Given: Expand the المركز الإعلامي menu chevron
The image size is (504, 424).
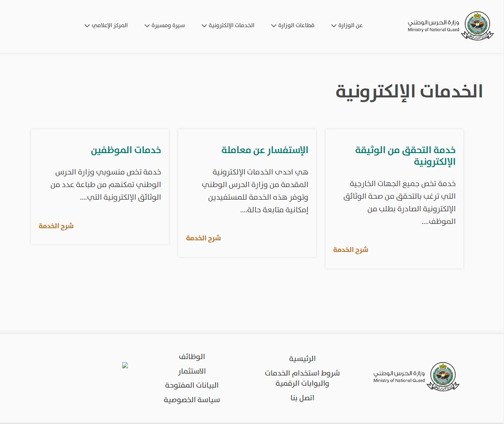Looking at the screenshot, I should (87, 26).
